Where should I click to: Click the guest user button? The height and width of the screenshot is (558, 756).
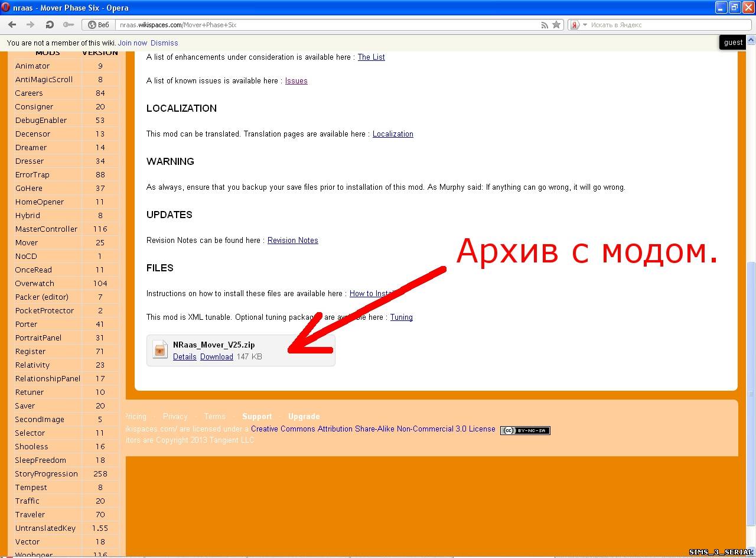[x=733, y=43]
